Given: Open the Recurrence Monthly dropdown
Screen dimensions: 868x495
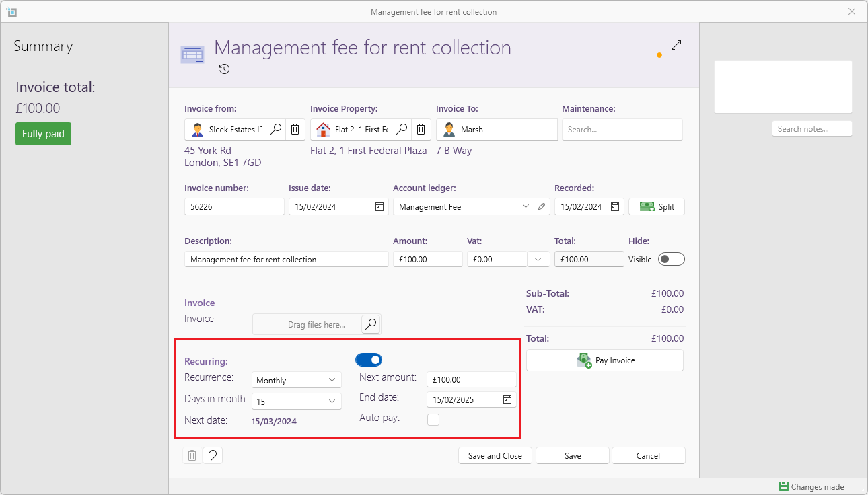Looking at the screenshot, I should click(x=297, y=380).
